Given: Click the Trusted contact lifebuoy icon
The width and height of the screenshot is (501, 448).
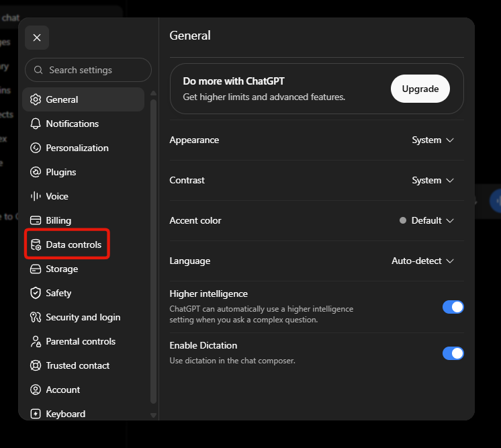Looking at the screenshot, I should [x=36, y=365].
